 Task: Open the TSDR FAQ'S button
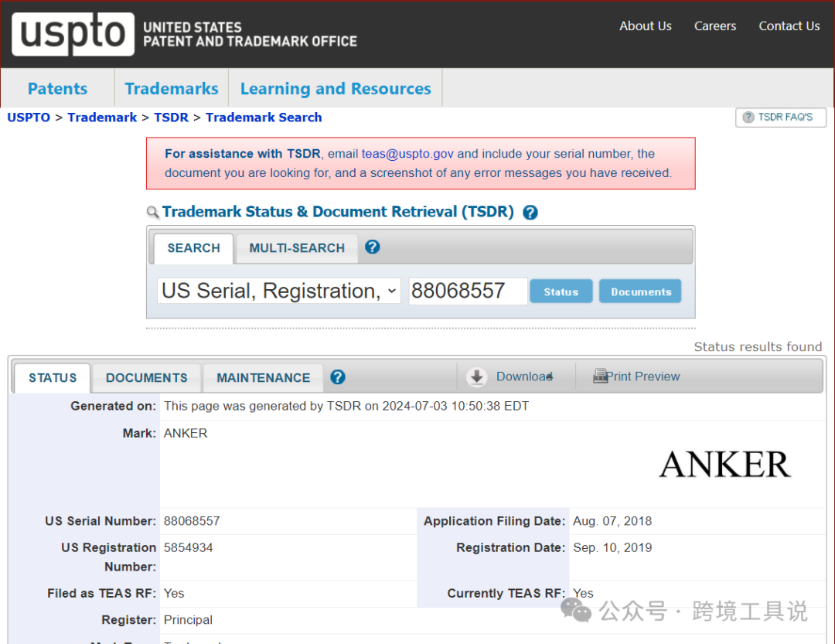click(781, 118)
